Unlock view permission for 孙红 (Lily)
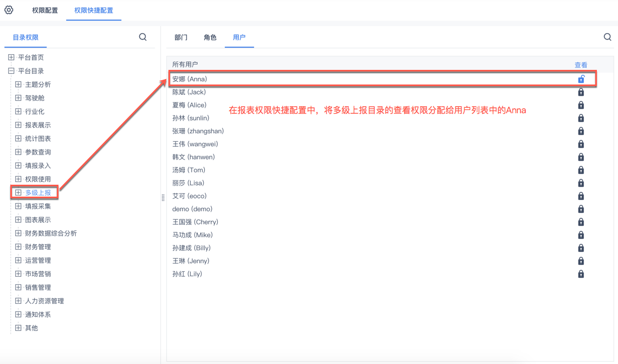Viewport: 618px width, 364px height. pyautogui.click(x=581, y=274)
